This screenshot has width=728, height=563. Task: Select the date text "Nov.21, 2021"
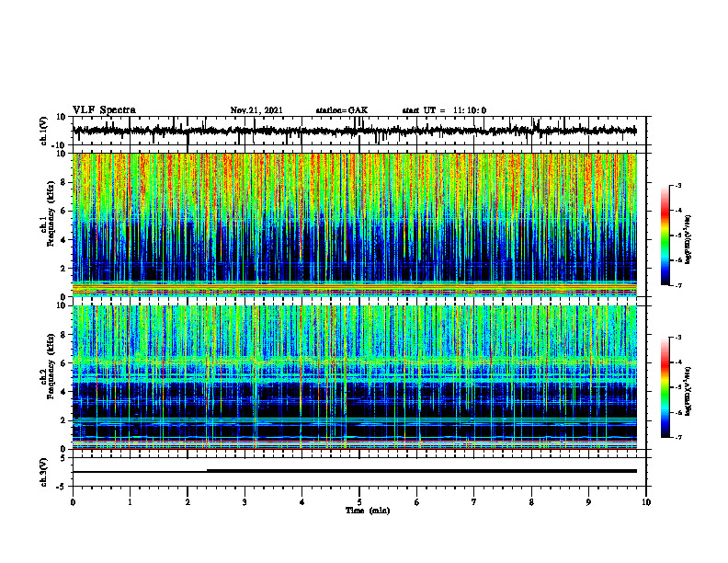256,110
